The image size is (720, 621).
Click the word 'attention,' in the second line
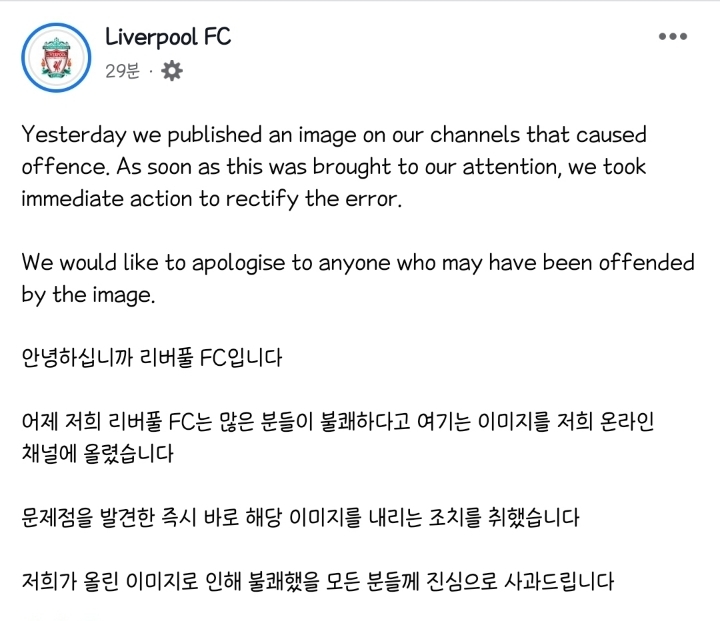[x=512, y=167]
